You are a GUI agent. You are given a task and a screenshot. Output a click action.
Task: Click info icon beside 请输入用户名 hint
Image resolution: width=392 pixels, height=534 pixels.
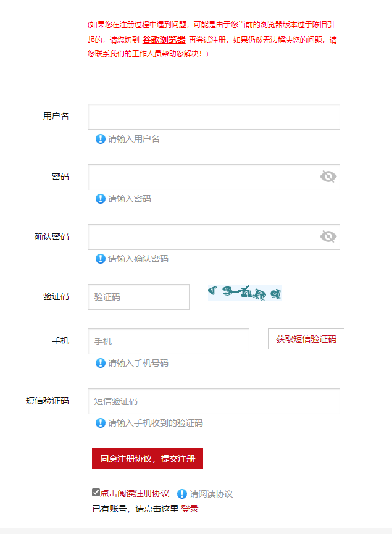coord(100,139)
